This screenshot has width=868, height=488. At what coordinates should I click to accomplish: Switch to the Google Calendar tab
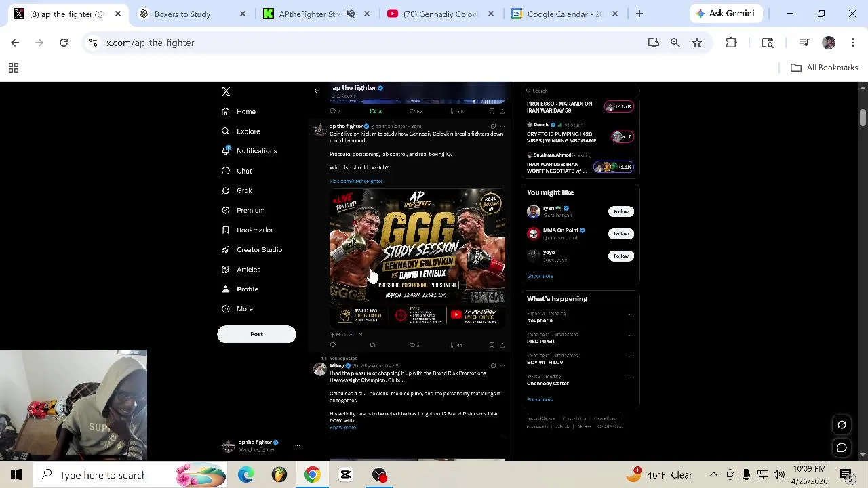tap(564, 14)
